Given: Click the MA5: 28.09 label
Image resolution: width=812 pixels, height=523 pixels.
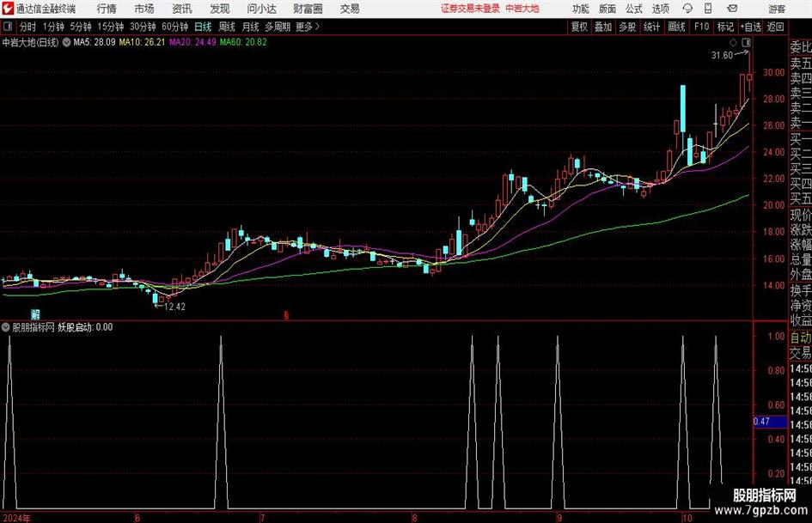Looking at the screenshot, I should 95,42.
